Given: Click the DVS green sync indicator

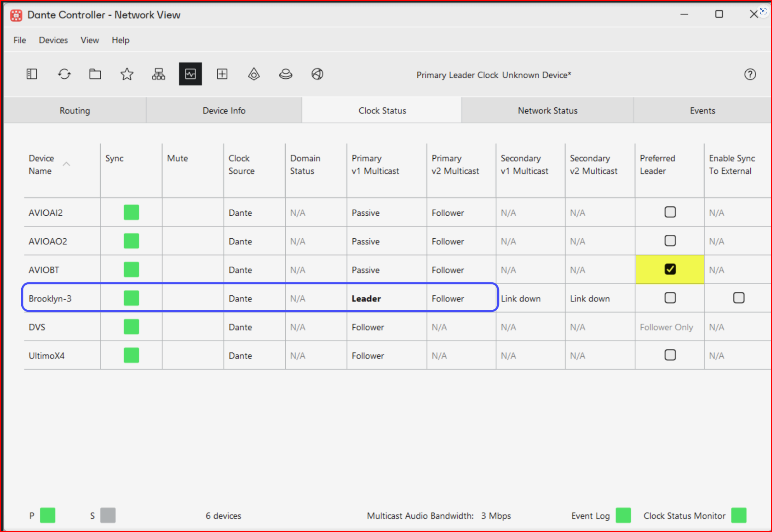Looking at the screenshot, I should [131, 327].
